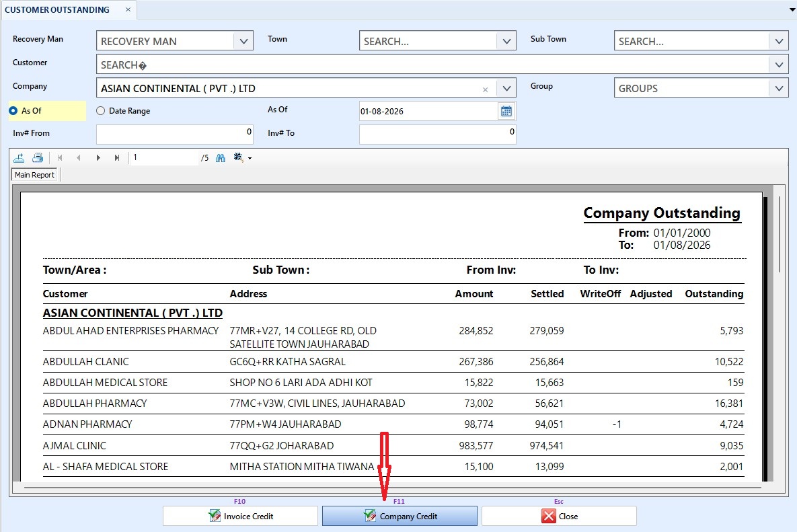Click outstanding value 16,381
The image size is (797, 532).
(729, 404)
